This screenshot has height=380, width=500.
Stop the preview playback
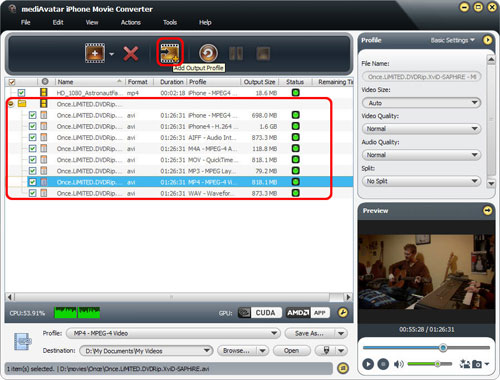point(383,364)
